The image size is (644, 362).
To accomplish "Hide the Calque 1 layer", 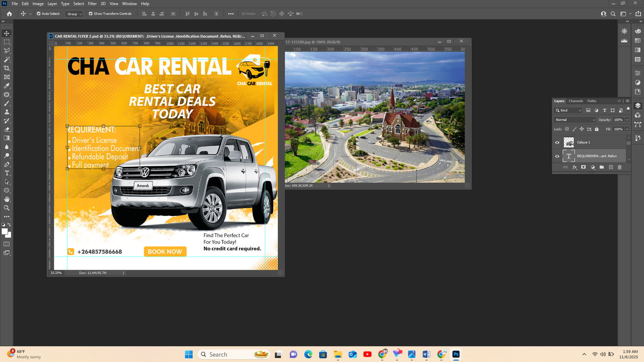I will [557, 143].
